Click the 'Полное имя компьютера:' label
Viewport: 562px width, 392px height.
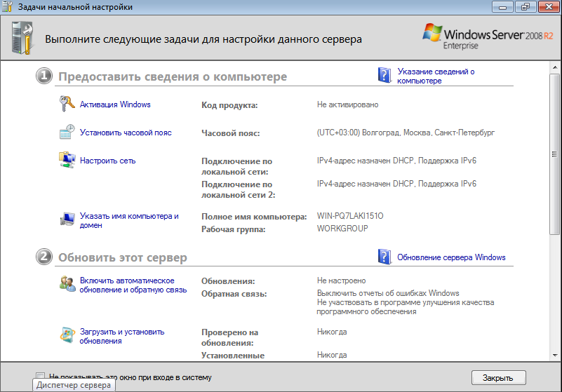(x=254, y=217)
